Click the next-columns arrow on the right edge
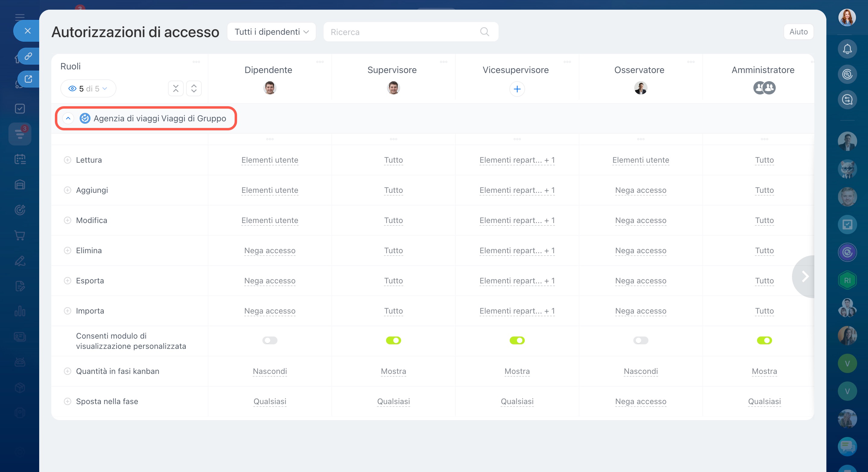 pyautogui.click(x=805, y=276)
